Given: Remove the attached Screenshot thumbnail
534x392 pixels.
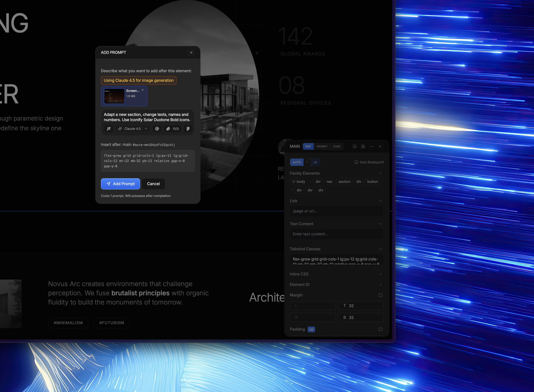Looking at the screenshot, I should [x=142, y=90].
